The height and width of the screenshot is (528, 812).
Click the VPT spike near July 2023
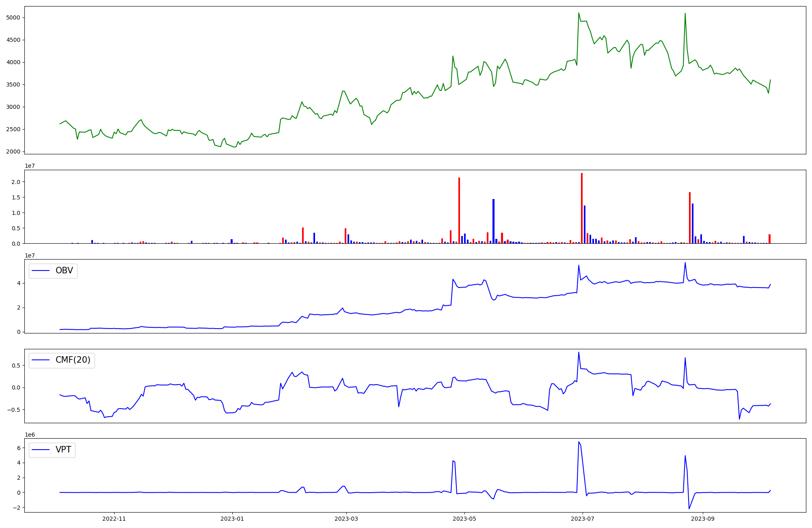click(x=579, y=442)
